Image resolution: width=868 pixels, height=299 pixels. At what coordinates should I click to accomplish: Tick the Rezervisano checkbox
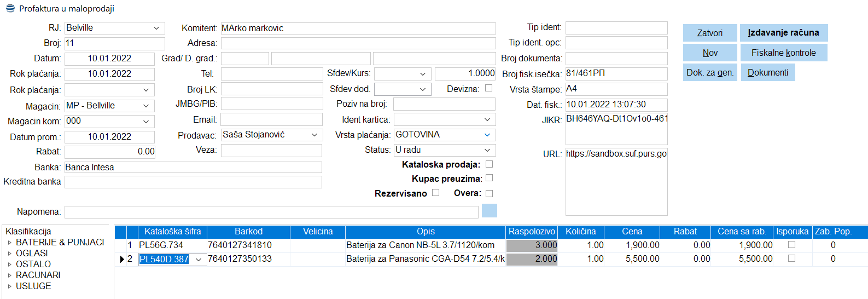tap(435, 193)
